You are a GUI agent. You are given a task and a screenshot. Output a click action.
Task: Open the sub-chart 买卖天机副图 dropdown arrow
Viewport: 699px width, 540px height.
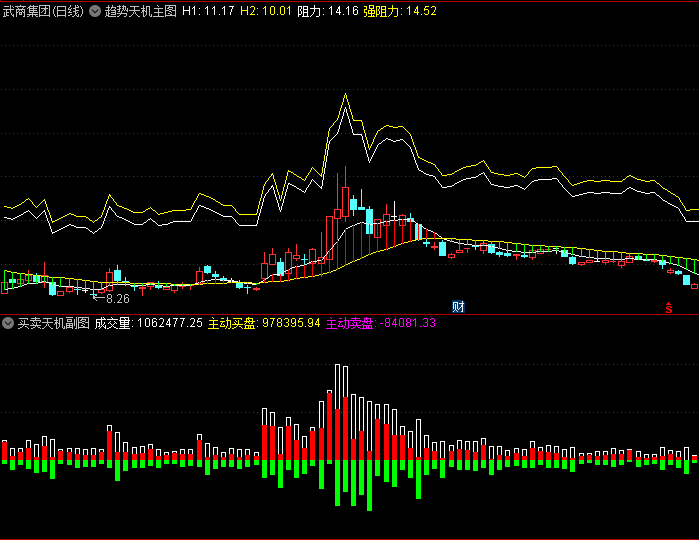(x=8, y=323)
